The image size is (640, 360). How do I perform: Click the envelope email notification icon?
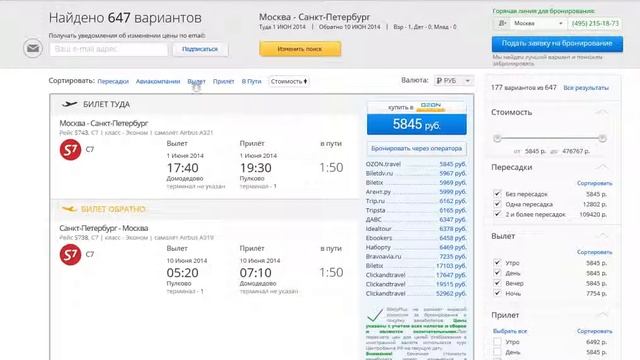coord(33,49)
